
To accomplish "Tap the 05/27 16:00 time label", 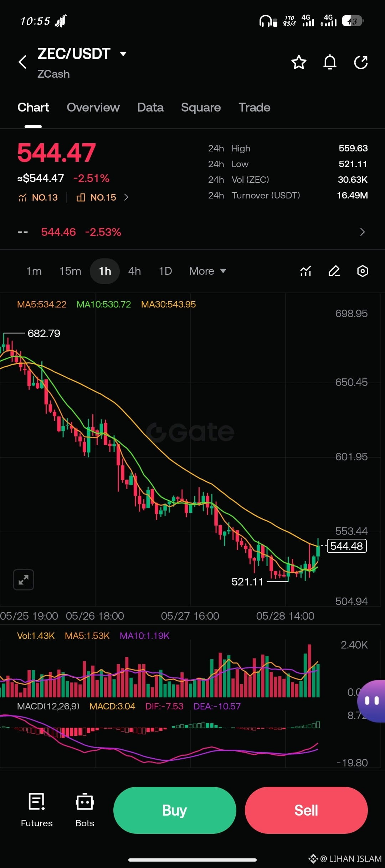I will [x=190, y=616].
